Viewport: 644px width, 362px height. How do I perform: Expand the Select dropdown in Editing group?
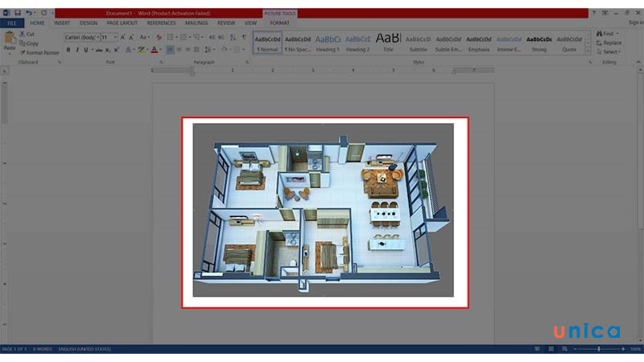click(x=609, y=51)
